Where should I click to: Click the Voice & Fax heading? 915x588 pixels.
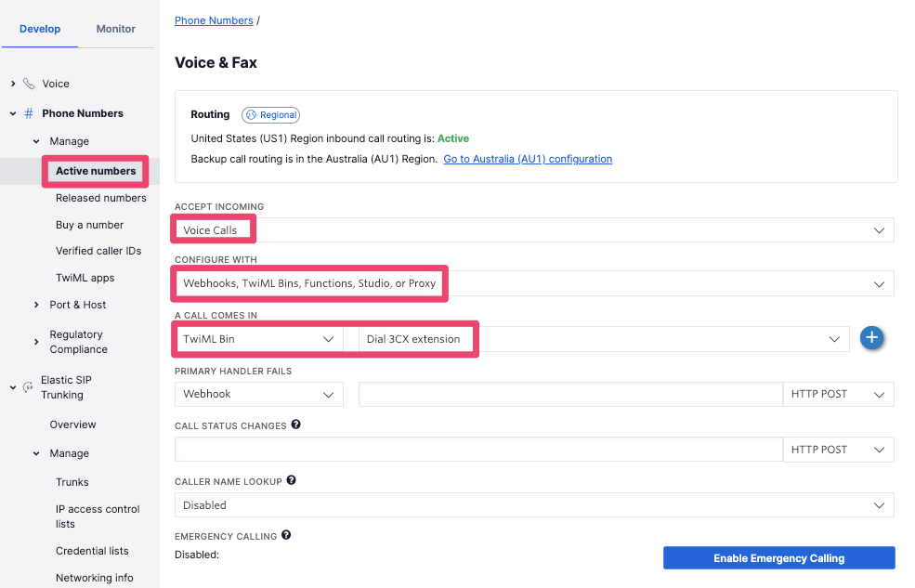coord(216,62)
